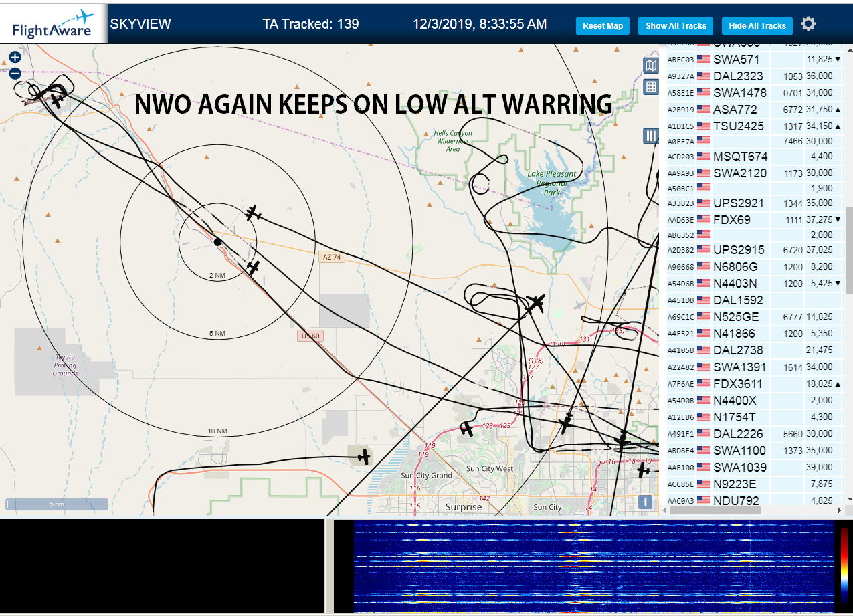Click the waterfall spectrum display
The height and width of the screenshot is (616, 853).
593,567
